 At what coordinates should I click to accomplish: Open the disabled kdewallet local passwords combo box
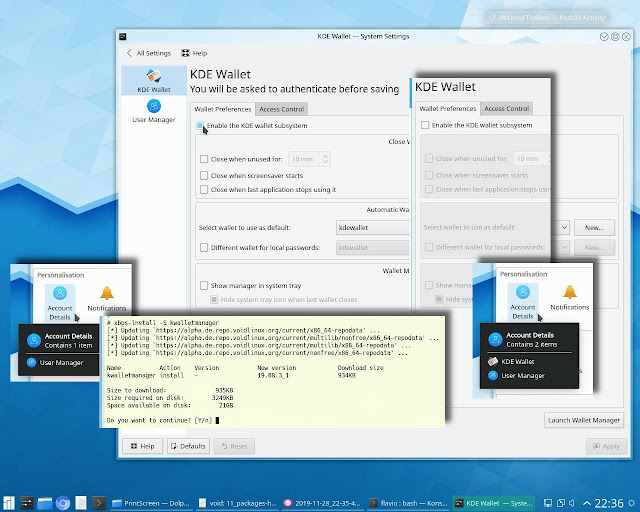[373, 247]
